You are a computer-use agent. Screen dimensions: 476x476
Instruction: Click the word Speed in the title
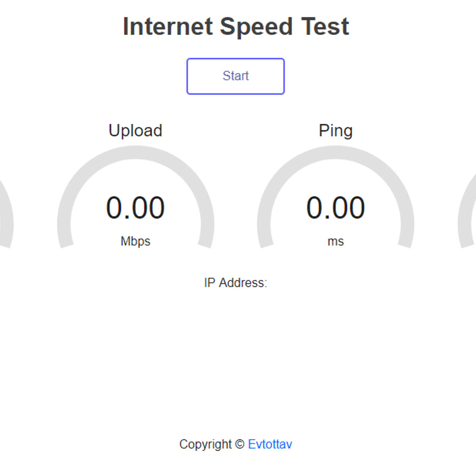tap(256, 27)
